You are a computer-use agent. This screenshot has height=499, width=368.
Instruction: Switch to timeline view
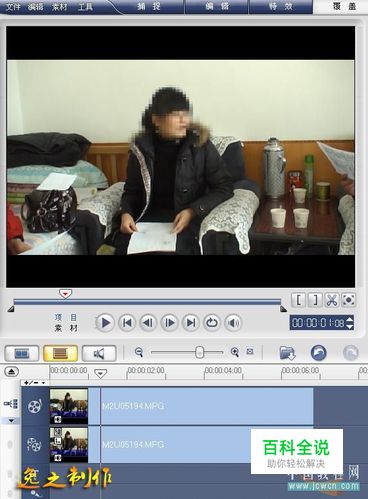(x=60, y=353)
